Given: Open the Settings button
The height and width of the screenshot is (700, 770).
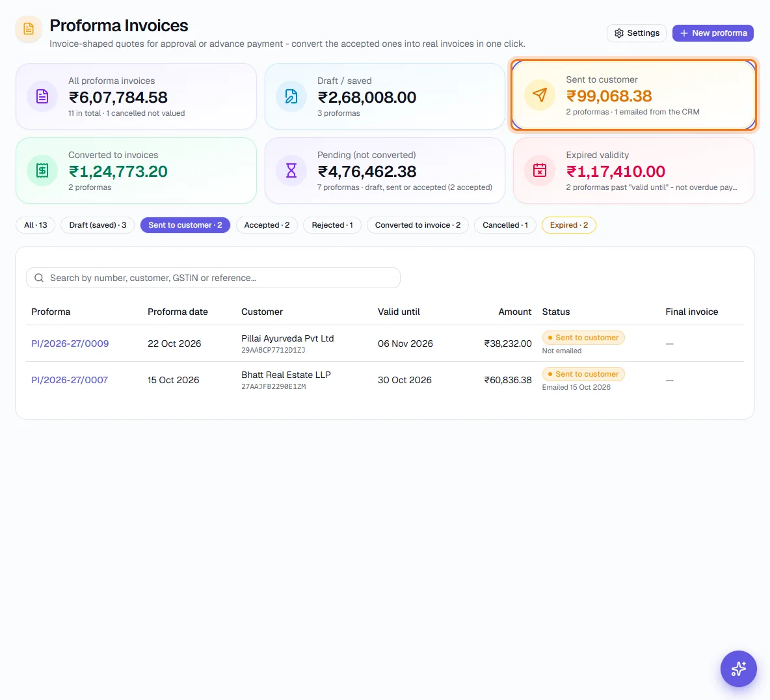Looking at the screenshot, I should [x=637, y=33].
